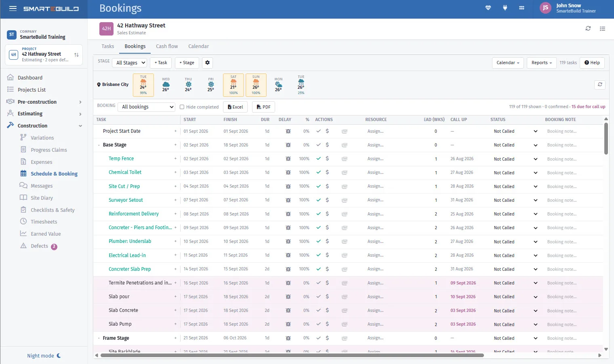The width and height of the screenshot is (614, 364).
Task: Open Defects in the sidebar
Action: pos(39,246)
